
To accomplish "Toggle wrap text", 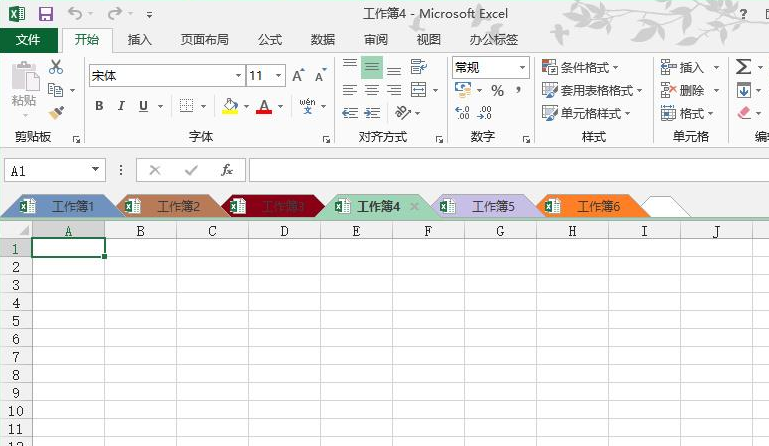I will (418, 67).
